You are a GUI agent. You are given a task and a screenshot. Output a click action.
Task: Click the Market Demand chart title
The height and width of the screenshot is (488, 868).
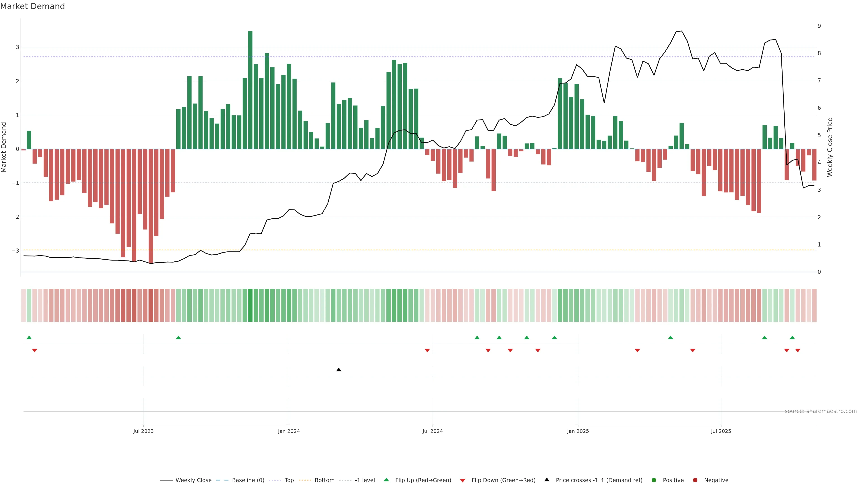(x=32, y=6)
